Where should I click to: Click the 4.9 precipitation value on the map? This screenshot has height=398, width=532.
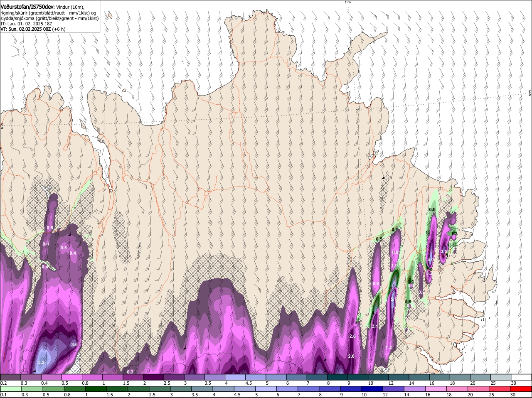coord(431,260)
